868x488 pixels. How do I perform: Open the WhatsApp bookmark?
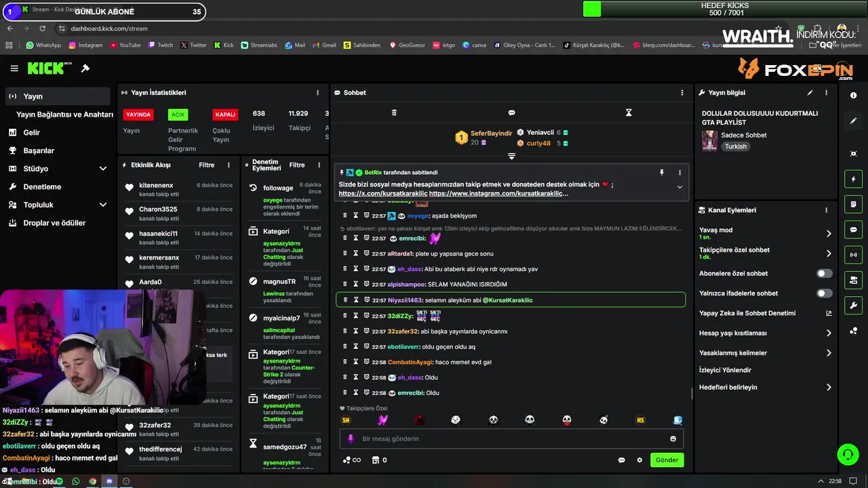(x=43, y=45)
